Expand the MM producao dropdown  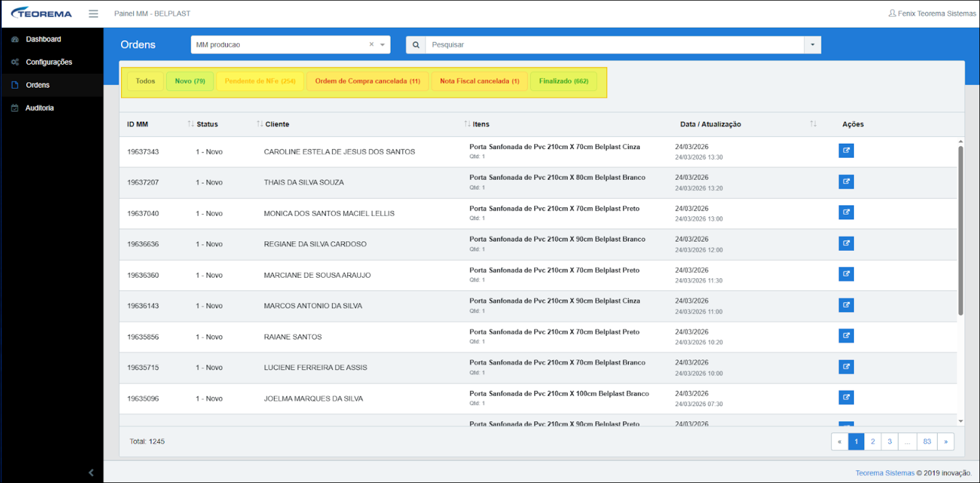point(382,45)
